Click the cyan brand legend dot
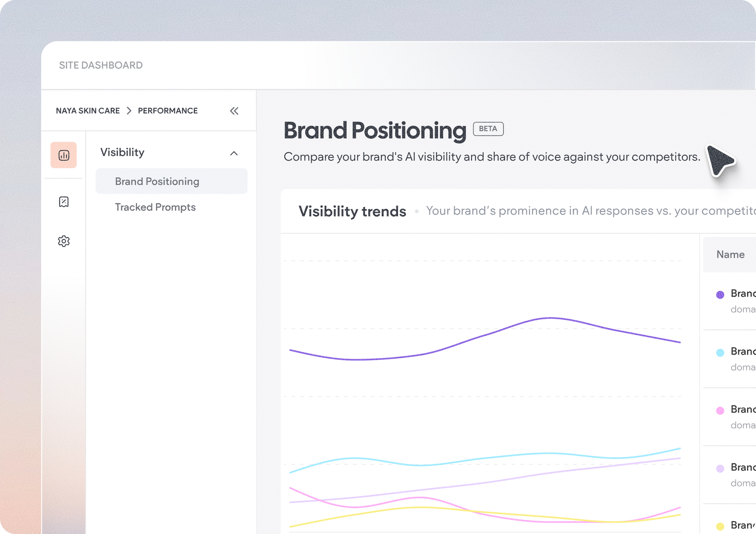Screen dimensions: 756x534 click(720, 353)
